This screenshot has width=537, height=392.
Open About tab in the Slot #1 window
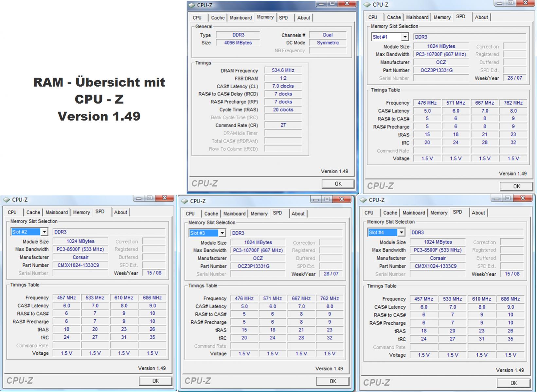(x=481, y=17)
